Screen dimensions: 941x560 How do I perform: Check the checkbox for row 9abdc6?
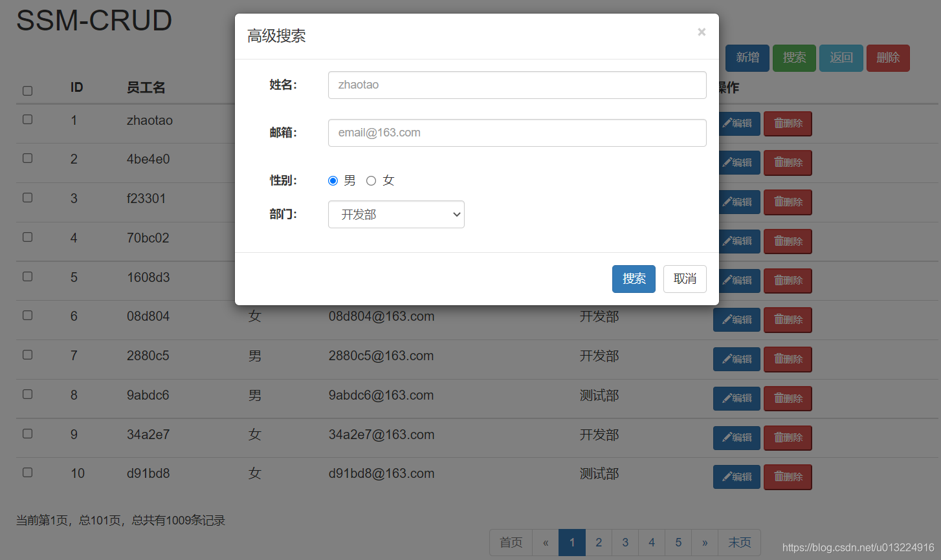27,394
